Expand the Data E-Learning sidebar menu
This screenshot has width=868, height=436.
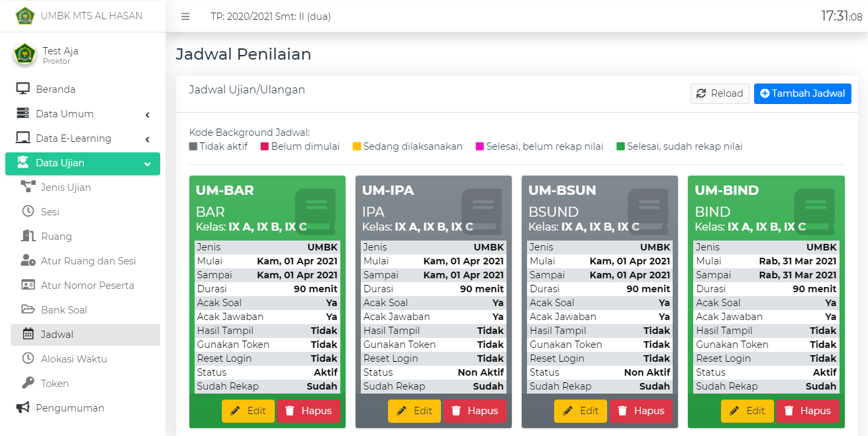pos(83,138)
